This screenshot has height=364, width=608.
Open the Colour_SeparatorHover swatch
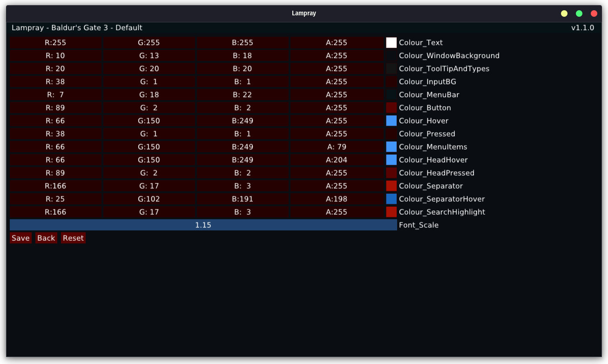point(392,199)
